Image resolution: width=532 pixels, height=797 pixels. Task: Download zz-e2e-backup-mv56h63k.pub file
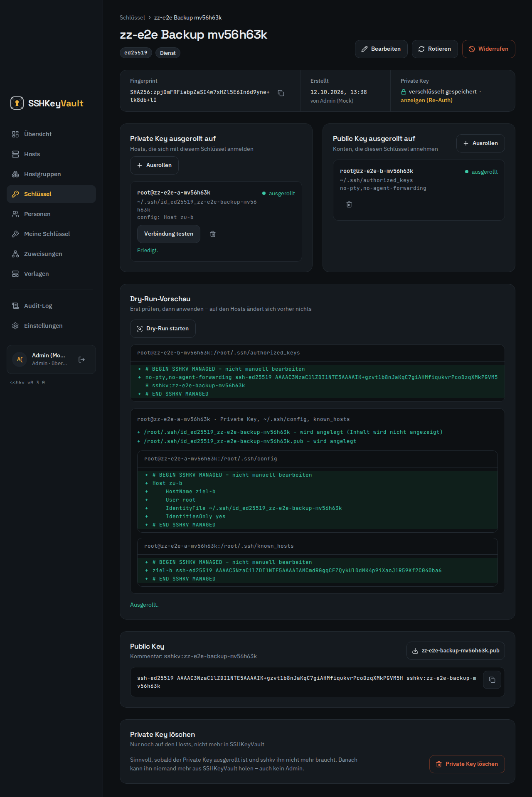[x=456, y=651]
